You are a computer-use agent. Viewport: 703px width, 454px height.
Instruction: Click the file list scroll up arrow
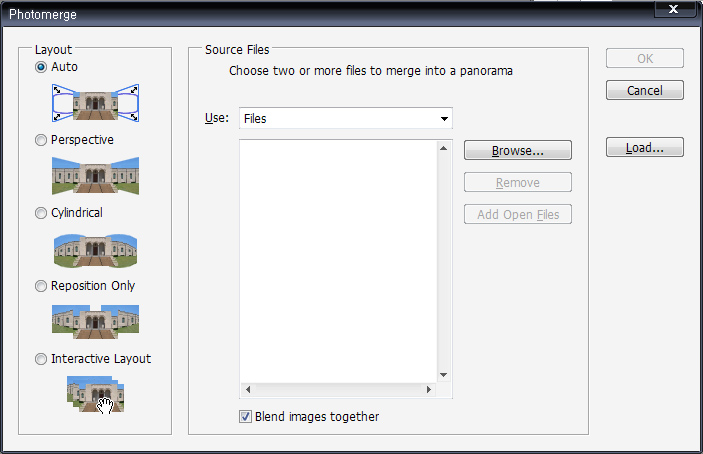[x=444, y=149]
